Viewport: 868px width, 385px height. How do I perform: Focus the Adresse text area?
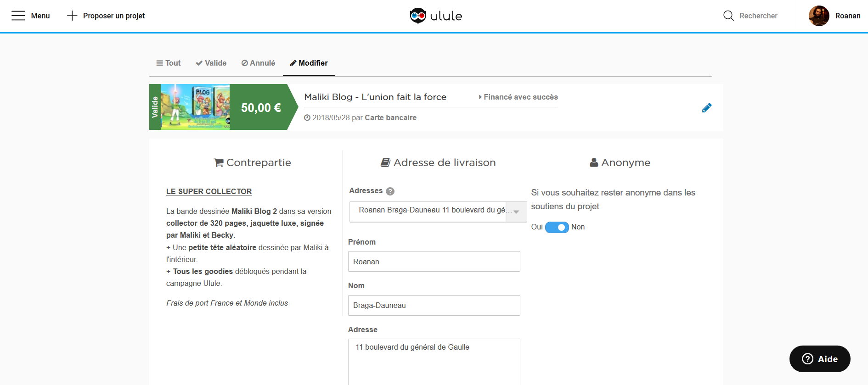pyautogui.click(x=434, y=363)
